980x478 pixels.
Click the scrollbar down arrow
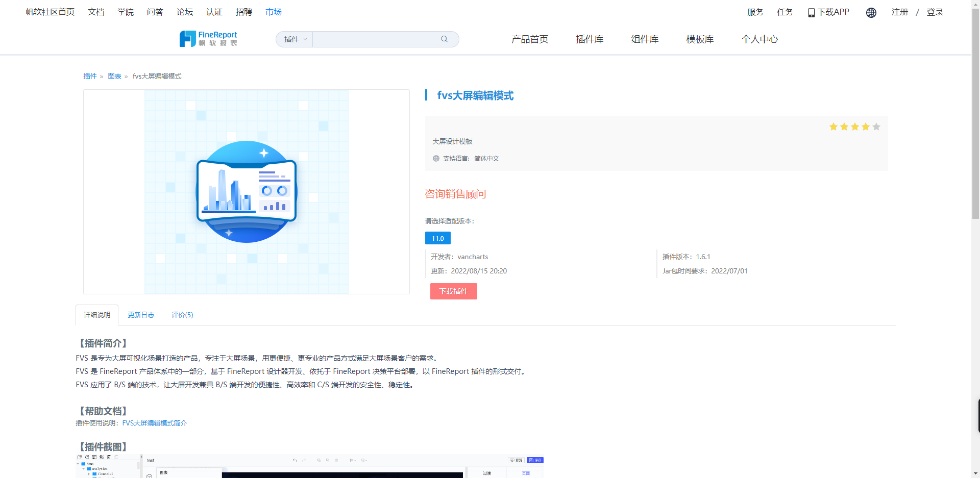[x=975, y=473]
